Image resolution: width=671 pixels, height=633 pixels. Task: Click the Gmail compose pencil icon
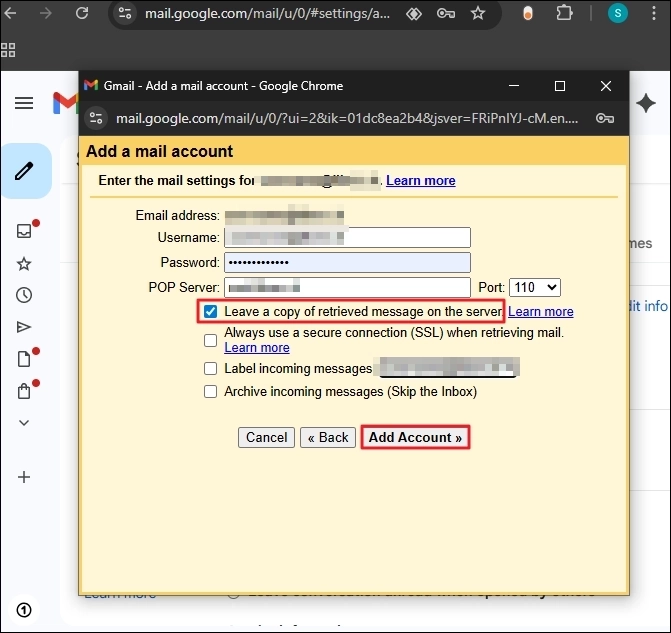tap(24, 171)
